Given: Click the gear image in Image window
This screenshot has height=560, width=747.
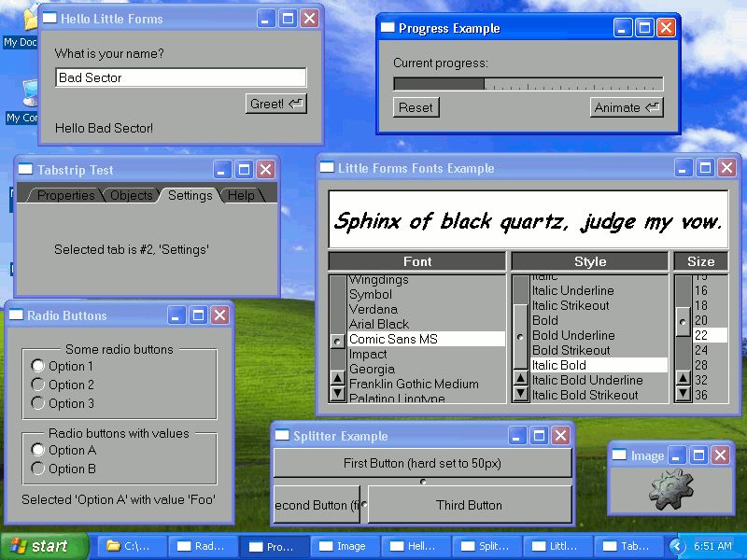Looking at the screenshot, I should pyautogui.click(x=671, y=490).
